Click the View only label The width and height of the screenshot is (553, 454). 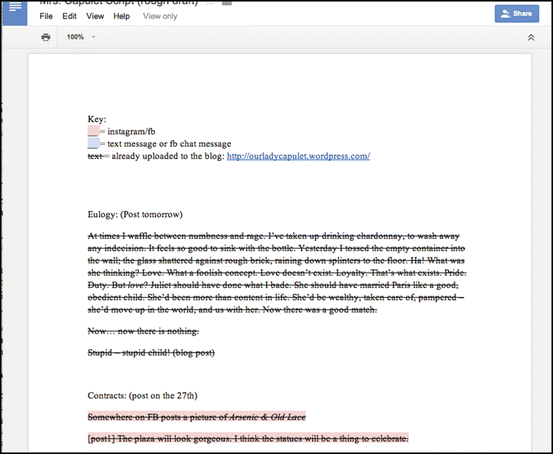[x=160, y=16]
